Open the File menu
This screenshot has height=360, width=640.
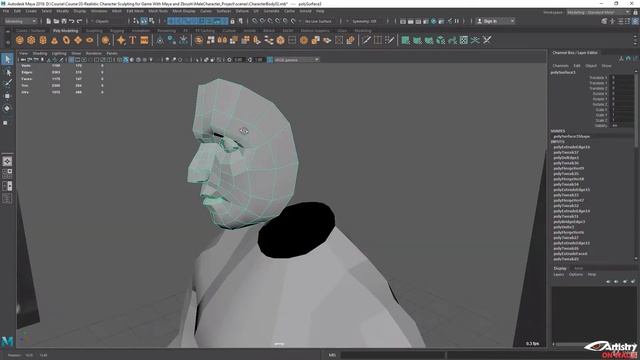6,11
